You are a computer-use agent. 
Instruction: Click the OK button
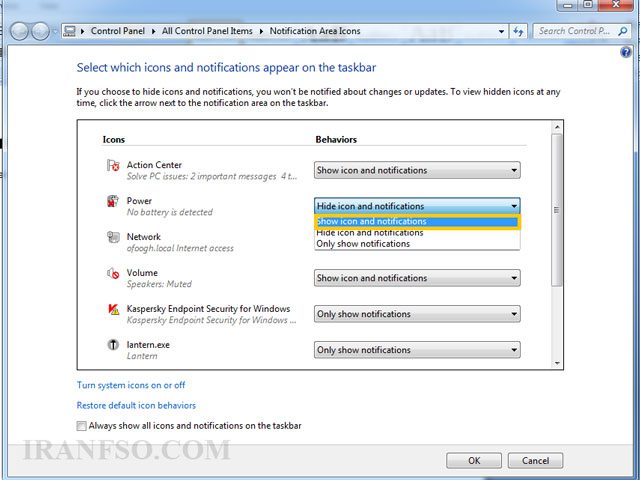[474, 461]
